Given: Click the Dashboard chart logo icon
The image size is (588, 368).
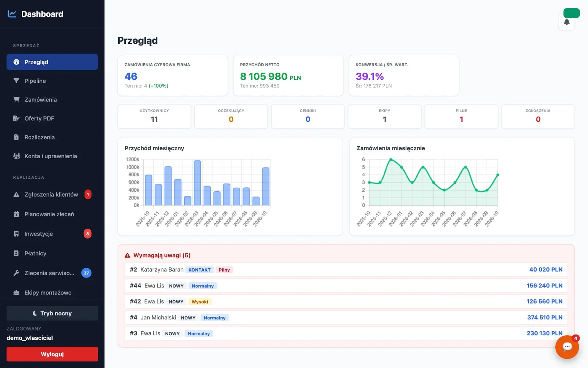Looking at the screenshot, I should (12, 14).
